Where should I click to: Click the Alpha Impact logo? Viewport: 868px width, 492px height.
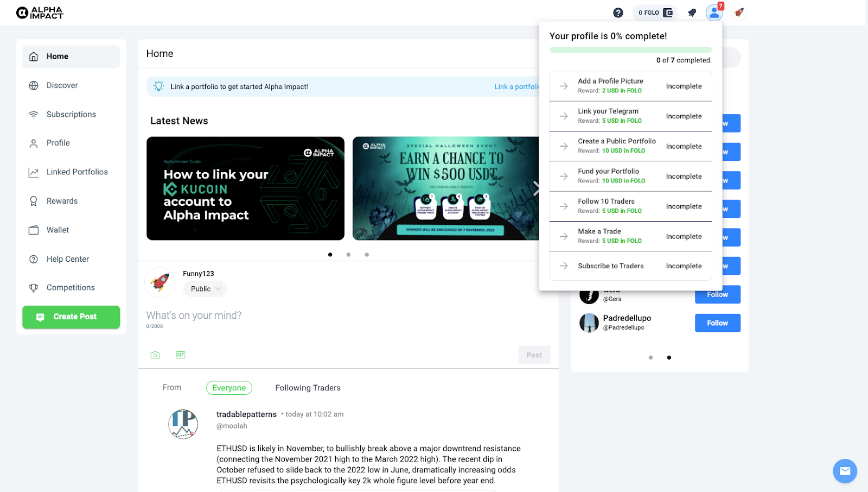point(40,12)
